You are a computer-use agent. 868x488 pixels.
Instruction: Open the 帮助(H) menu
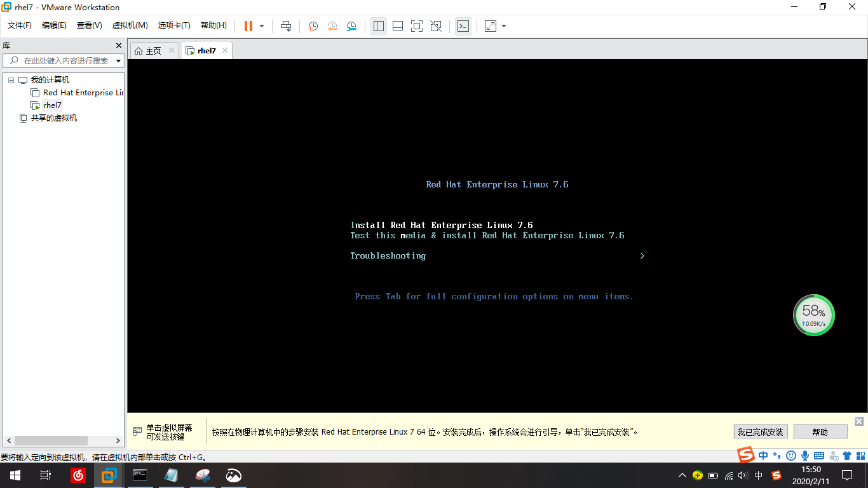[x=214, y=25]
